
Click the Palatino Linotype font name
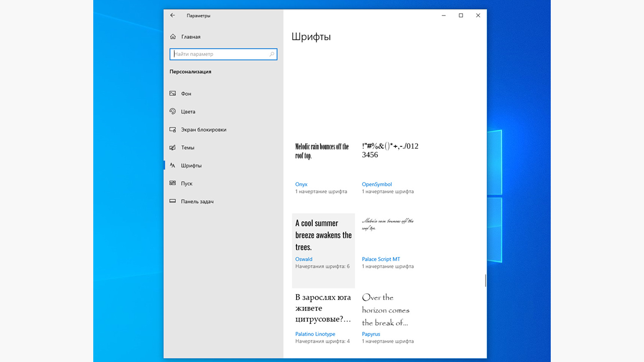tap(315, 334)
